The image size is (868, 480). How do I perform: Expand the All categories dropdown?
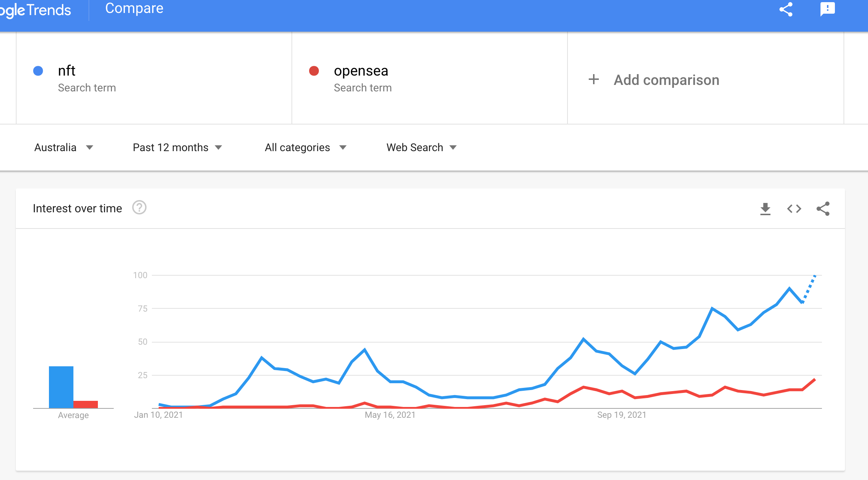(x=306, y=148)
